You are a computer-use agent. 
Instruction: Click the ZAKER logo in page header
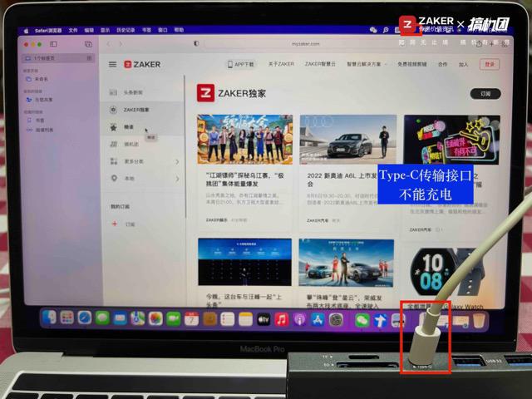[x=142, y=65]
